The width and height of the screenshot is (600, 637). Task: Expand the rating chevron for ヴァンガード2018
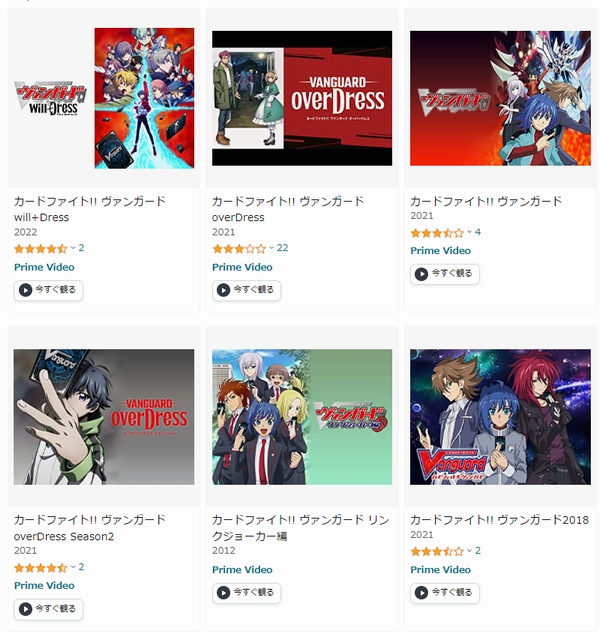(470, 551)
